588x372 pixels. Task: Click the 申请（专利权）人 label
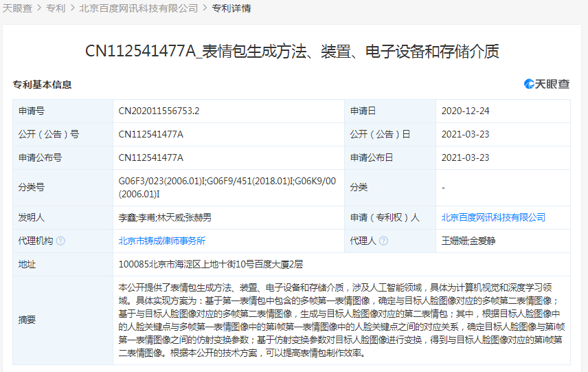point(385,217)
